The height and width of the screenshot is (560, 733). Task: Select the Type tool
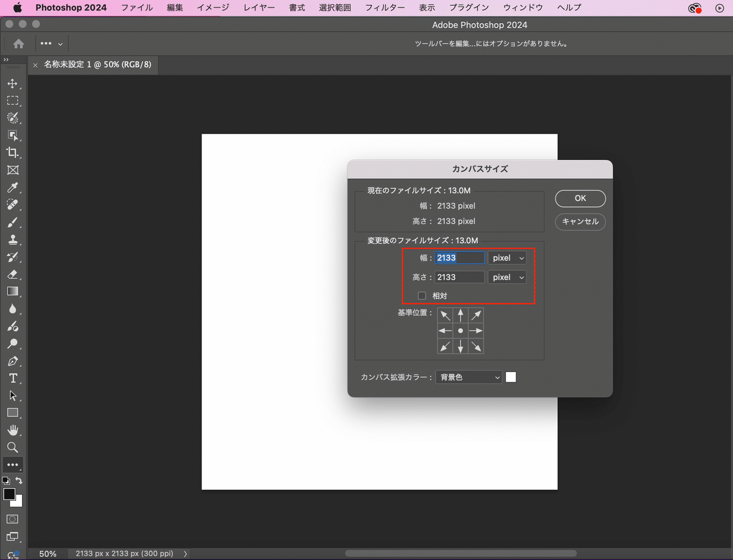click(13, 378)
